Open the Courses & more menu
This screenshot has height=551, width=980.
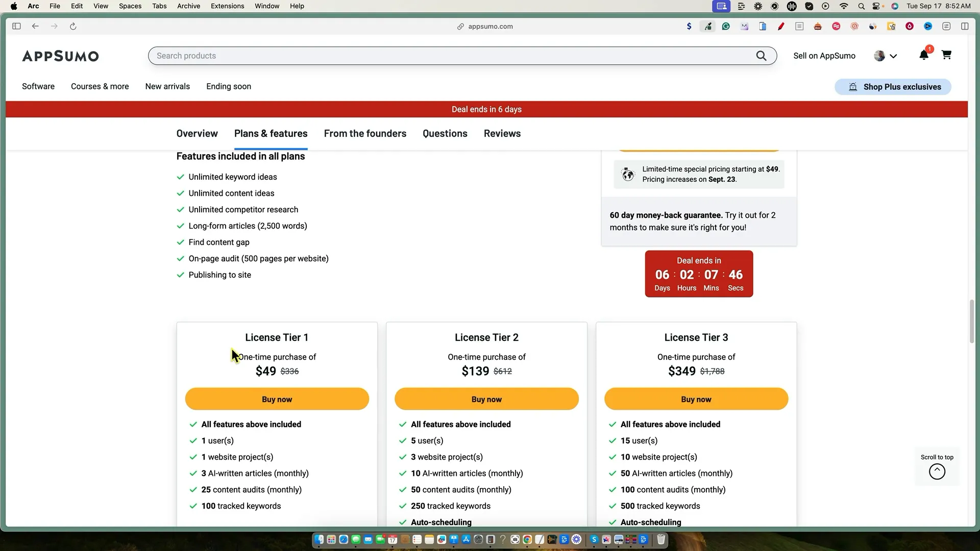tap(100, 86)
